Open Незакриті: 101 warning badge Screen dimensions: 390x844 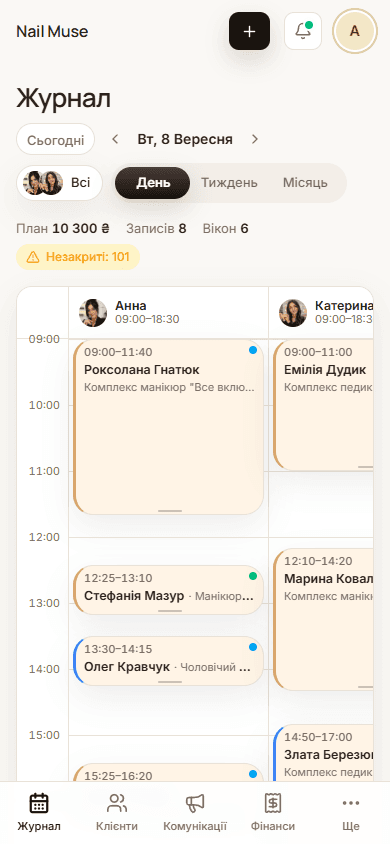[x=78, y=257]
